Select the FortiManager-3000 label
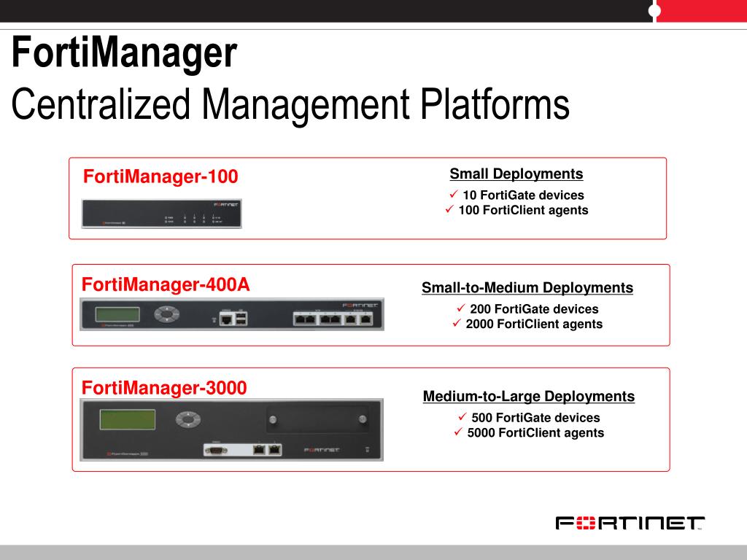 click(164, 388)
